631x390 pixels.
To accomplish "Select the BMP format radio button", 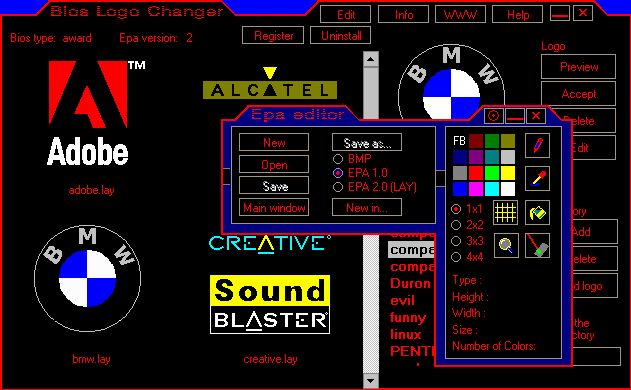I will pyautogui.click(x=338, y=159).
